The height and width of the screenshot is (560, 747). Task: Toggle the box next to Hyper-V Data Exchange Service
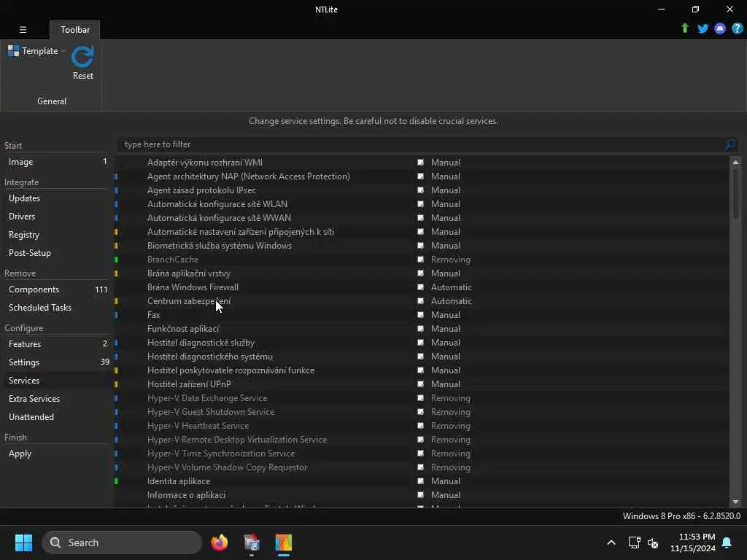(421, 398)
